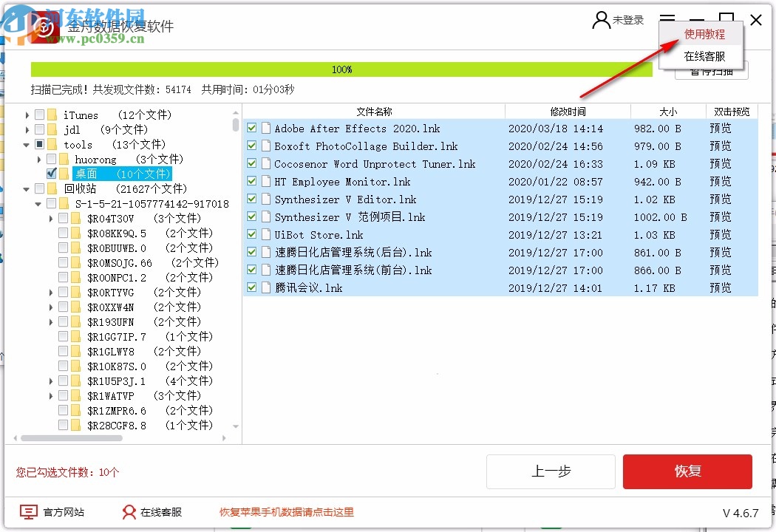This screenshot has width=776, height=532.
Task: Uncheck the 桌面 folder checkbox
Action: click(x=51, y=174)
